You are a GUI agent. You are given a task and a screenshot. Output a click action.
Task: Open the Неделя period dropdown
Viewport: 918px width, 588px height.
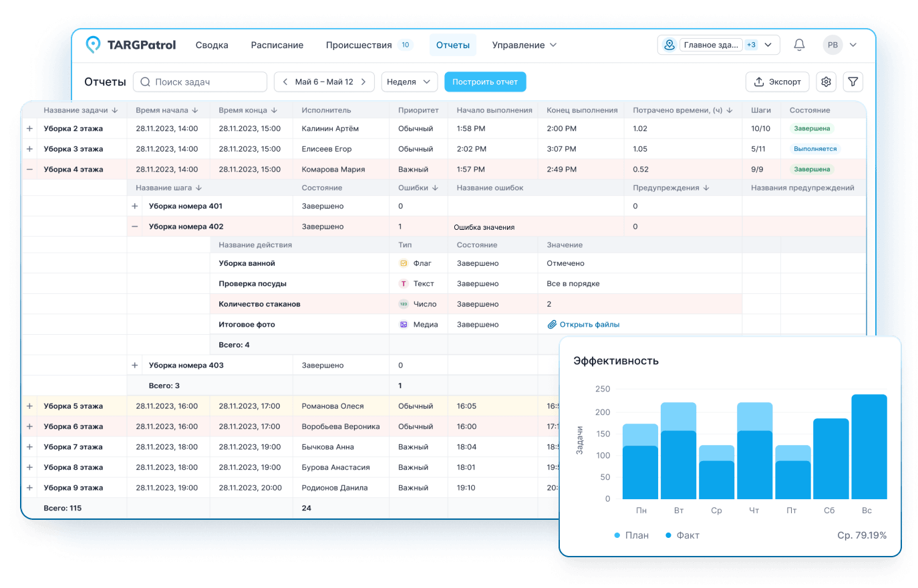pyautogui.click(x=409, y=82)
